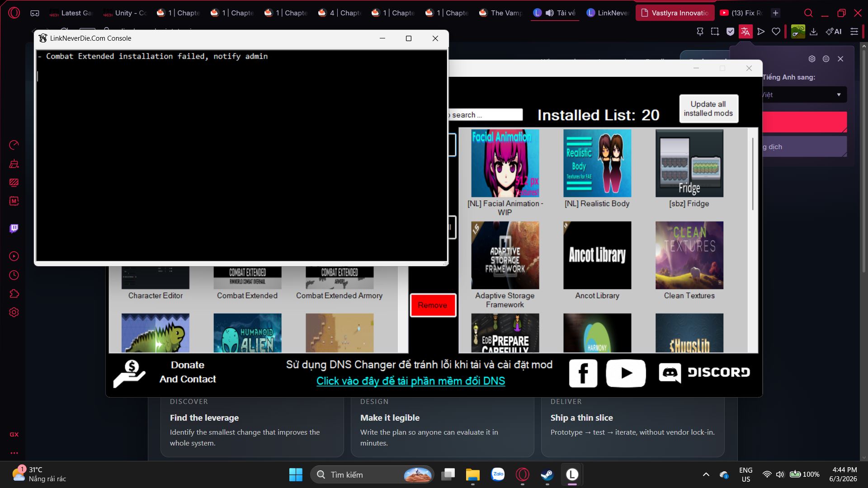The width and height of the screenshot is (868, 488).
Task: Click the pin icon in browser toolbar
Action: 700,32
